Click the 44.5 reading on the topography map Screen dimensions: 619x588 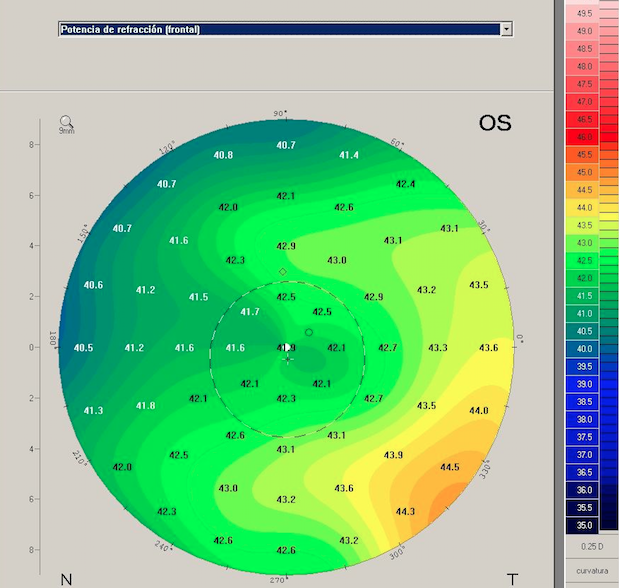450,467
